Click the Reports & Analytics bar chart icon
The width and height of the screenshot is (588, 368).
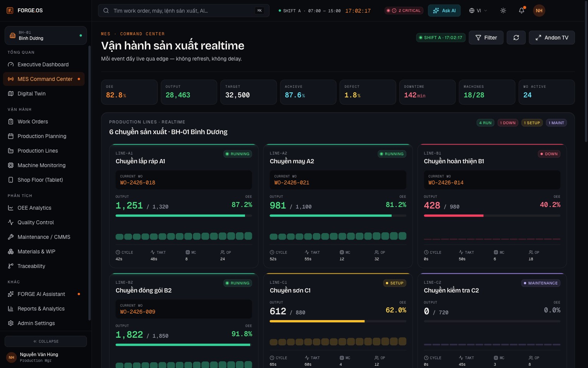pyautogui.click(x=11, y=309)
